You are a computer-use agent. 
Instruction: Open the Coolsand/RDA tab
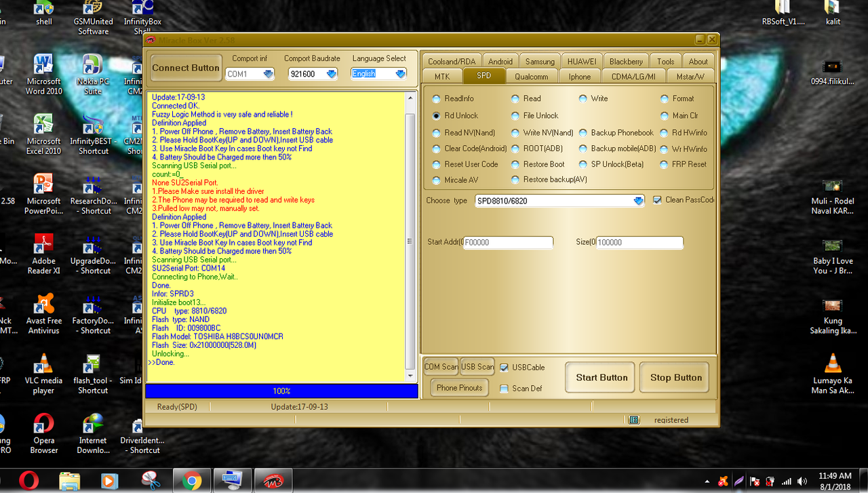[x=452, y=61]
